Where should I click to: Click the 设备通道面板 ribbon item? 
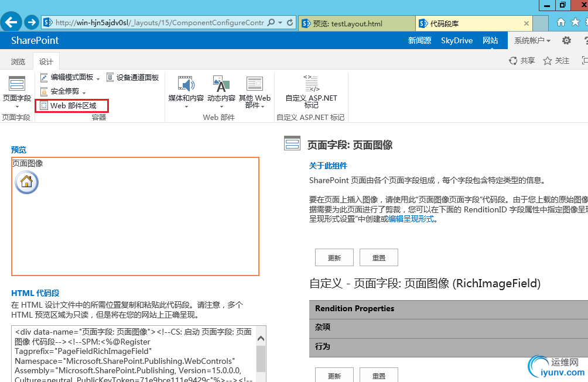pos(133,78)
